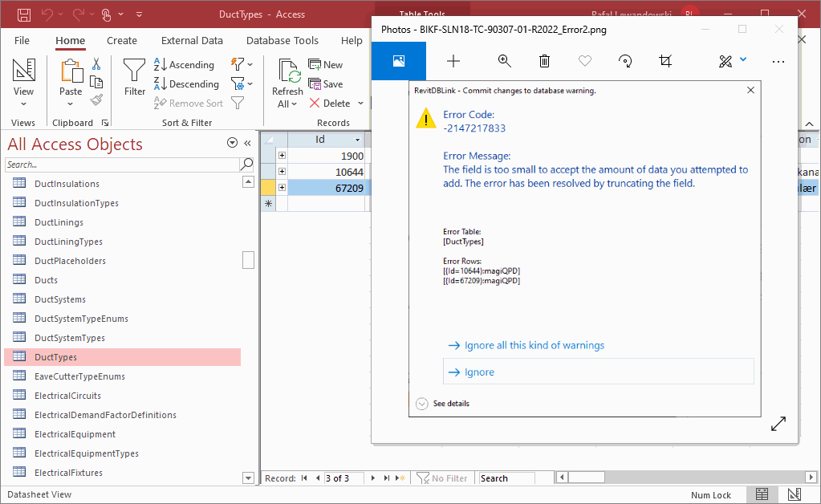Image resolution: width=821 pixels, height=504 pixels.
Task: Click Save record button
Action: coord(326,83)
